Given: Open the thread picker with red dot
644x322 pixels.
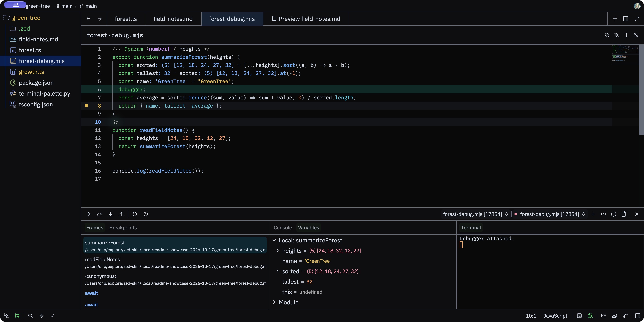Looking at the screenshot, I should pyautogui.click(x=550, y=214).
